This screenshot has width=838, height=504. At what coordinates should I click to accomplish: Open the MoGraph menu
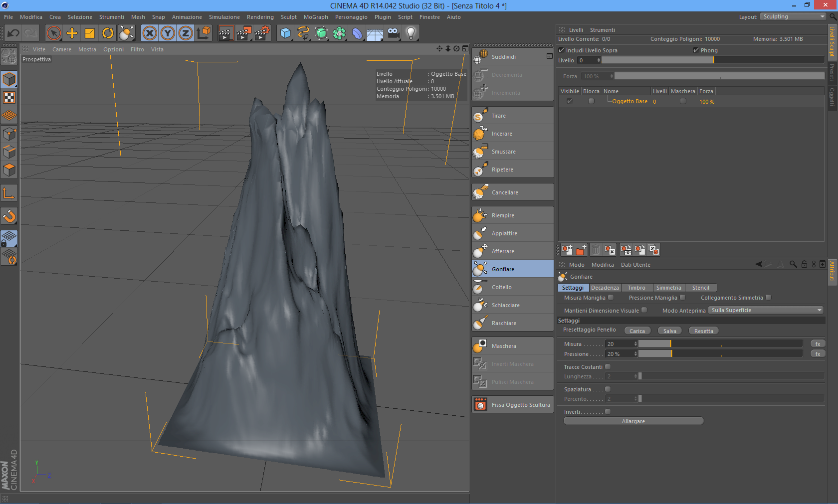coord(316,17)
